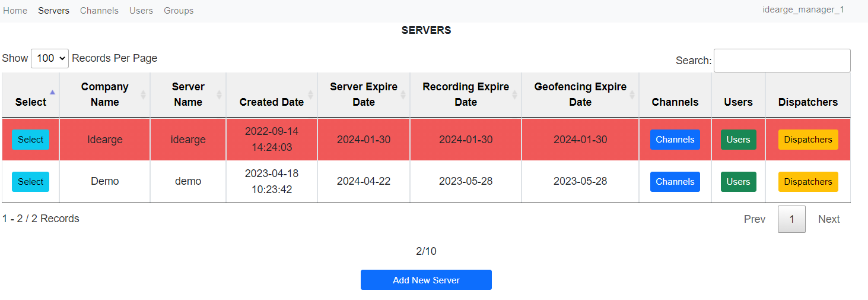Screen dimensions: 868x300
Task: Toggle sort on Select column arrow
Action: tap(52, 92)
